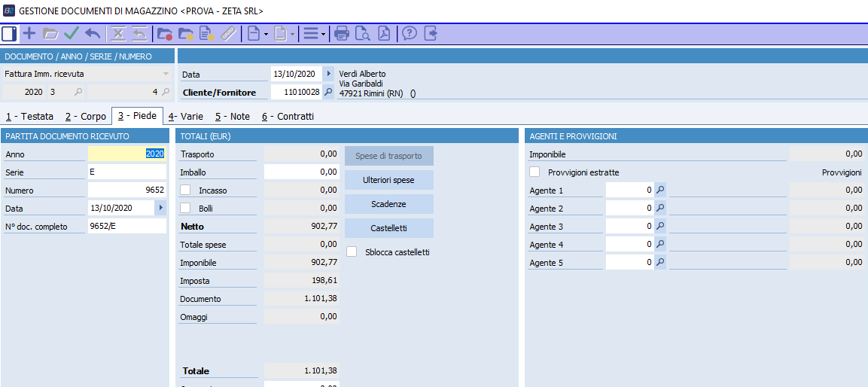Check the Sblocca castelletti option
The width and height of the screenshot is (868, 387).
pos(352,252)
